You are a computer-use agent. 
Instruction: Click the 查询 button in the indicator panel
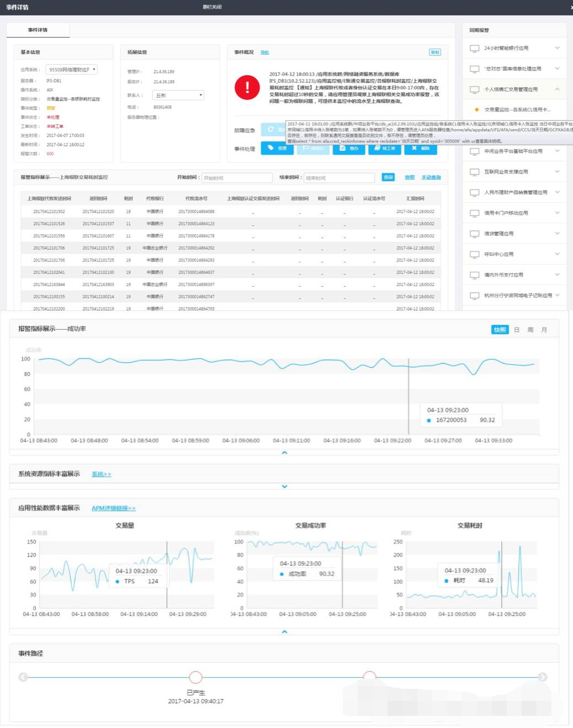pyautogui.click(x=388, y=177)
